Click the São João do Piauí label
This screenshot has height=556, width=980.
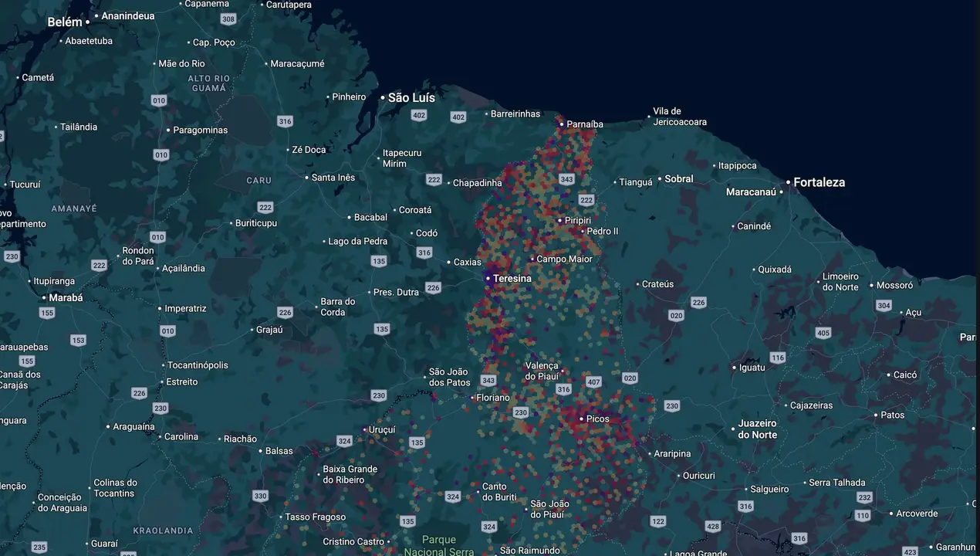[550, 510]
